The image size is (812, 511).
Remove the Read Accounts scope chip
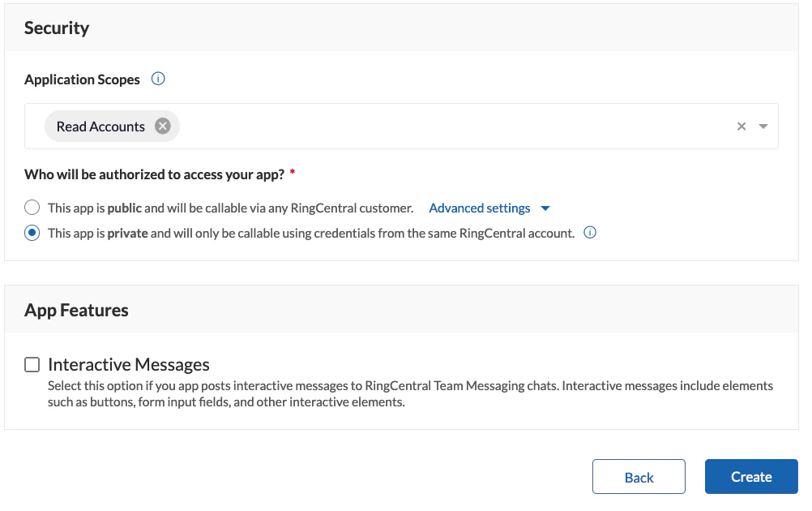(x=163, y=127)
